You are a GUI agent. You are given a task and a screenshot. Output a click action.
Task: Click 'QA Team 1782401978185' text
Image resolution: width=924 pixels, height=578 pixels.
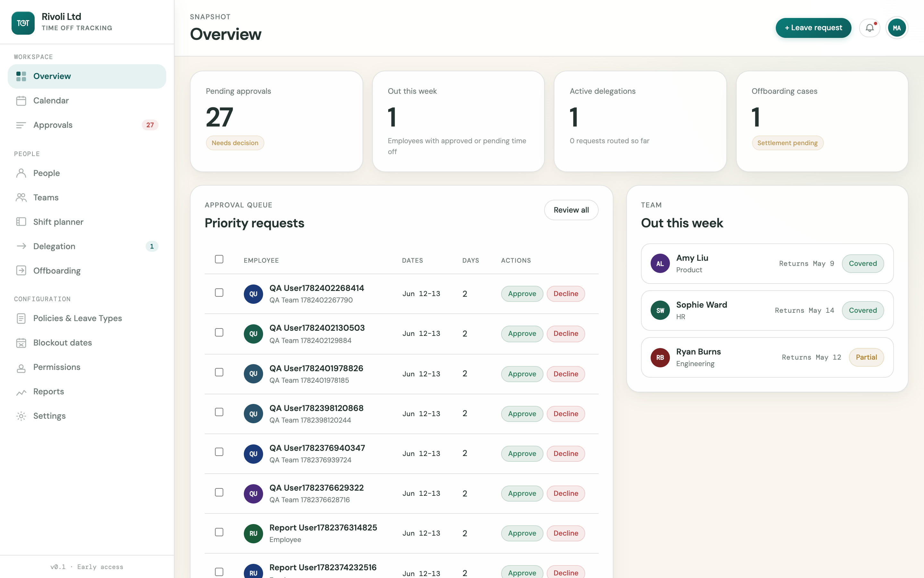pos(309,381)
